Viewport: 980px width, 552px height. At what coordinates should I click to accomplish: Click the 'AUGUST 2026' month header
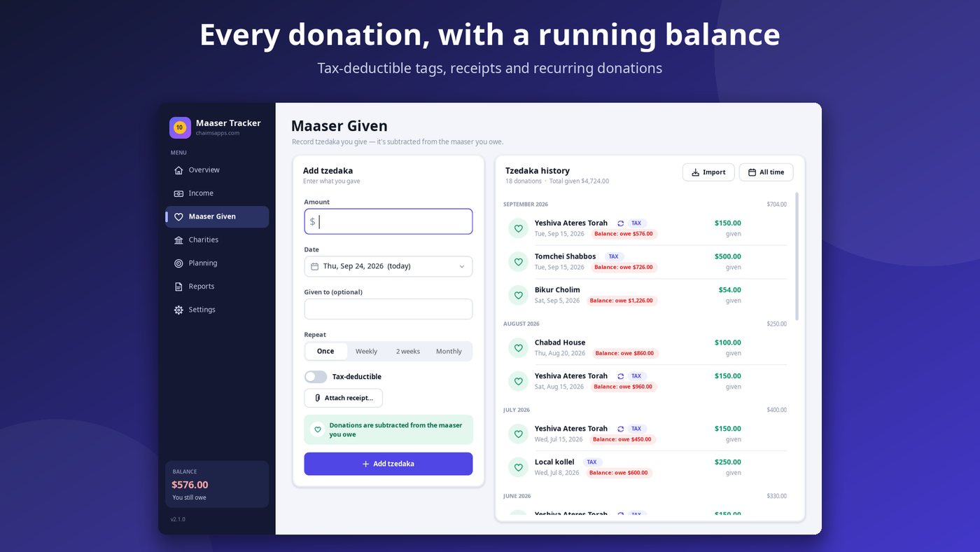point(521,324)
